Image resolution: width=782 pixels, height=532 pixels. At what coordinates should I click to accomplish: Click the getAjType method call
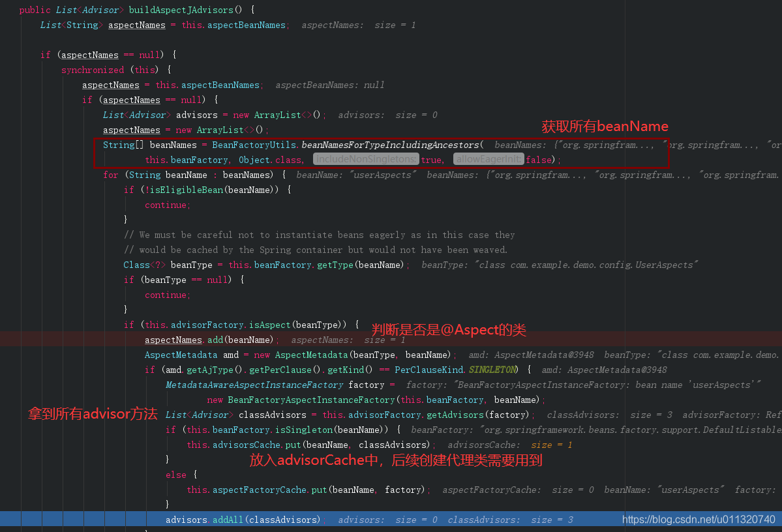coord(210,370)
